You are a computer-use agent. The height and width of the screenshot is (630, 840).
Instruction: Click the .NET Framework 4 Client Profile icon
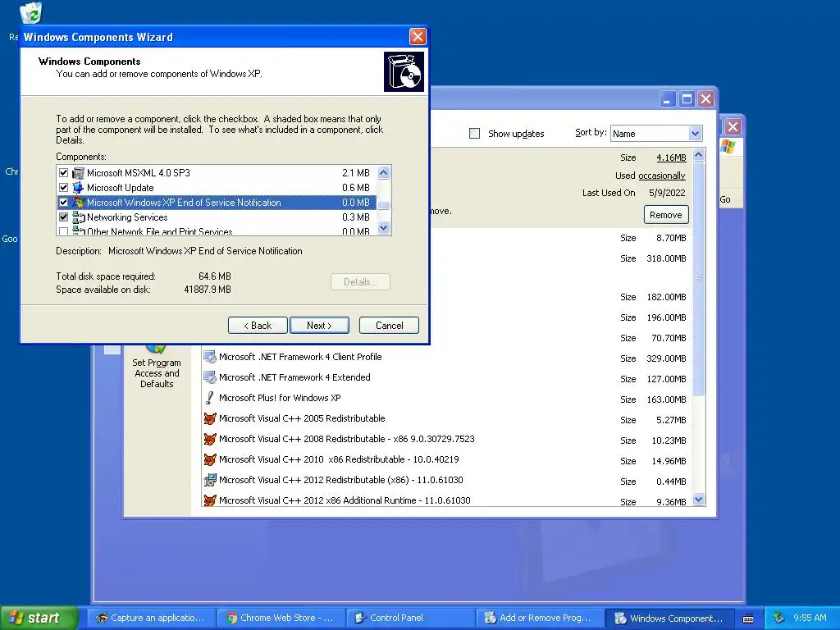[x=210, y=357]
